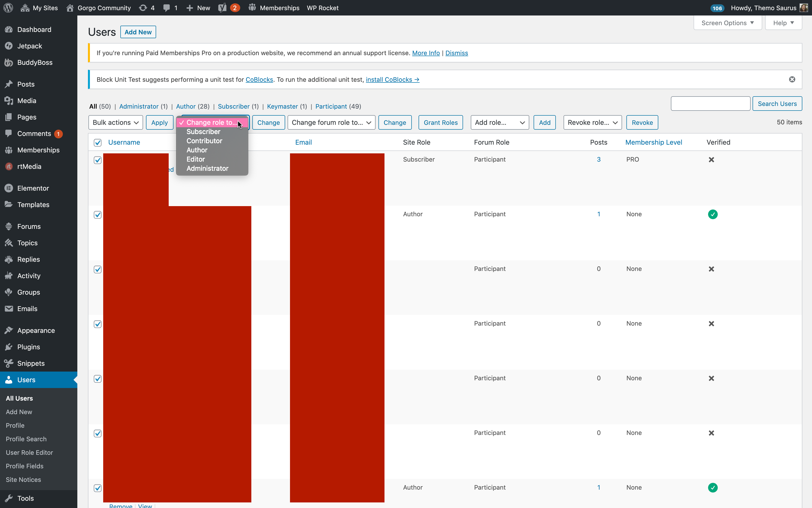812x508 pixels.
Task: Click the Plugins plug icon in sidebar
Action: coord(9,347)
